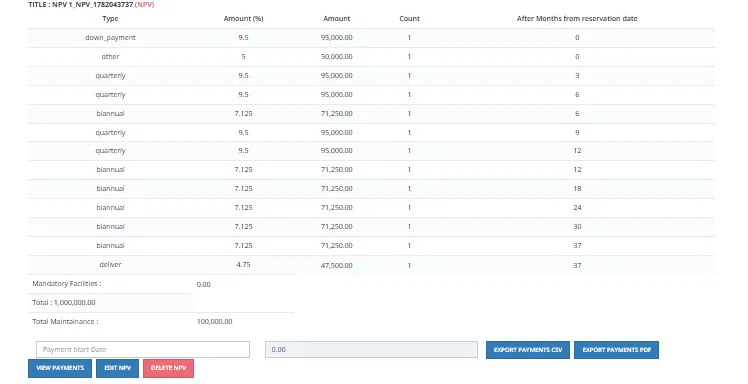This screenshot has height=384, width=748.
Task: Click the Total Maintainance value 100,000.00
Action: coord(215,322)
